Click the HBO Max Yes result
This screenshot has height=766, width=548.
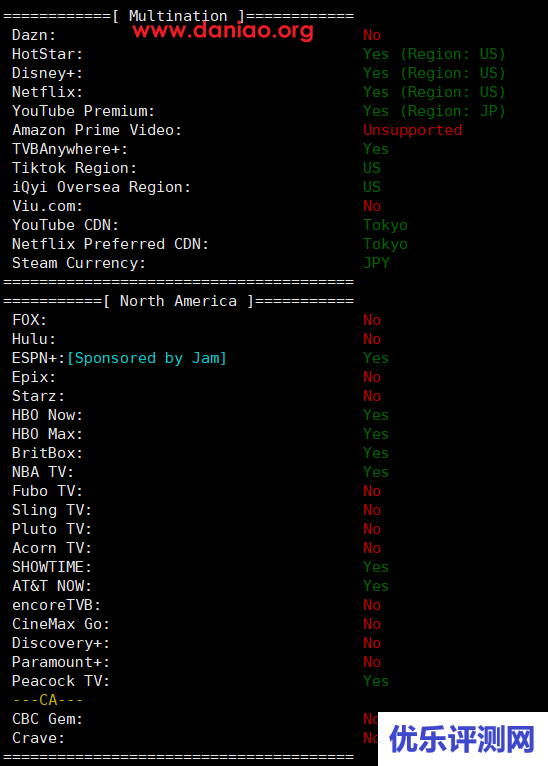click(x=376, y=434)
